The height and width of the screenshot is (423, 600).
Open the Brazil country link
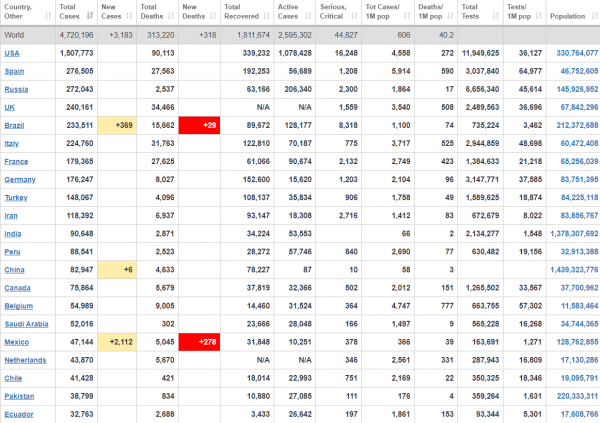[14, 126]
